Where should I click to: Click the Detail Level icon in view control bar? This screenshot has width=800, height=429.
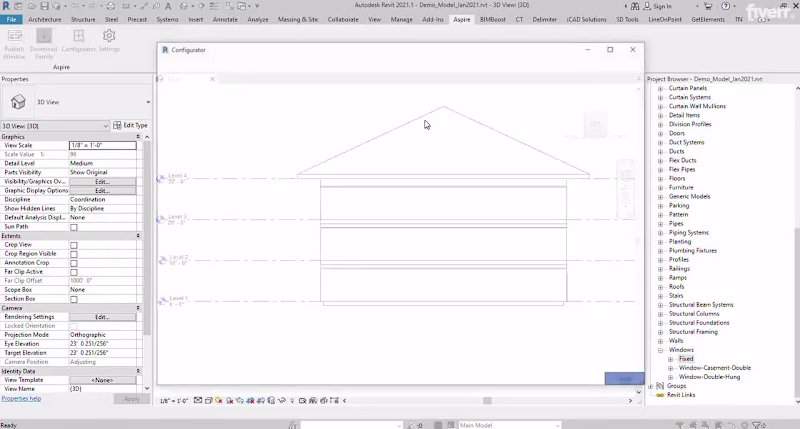pos(198,400)
